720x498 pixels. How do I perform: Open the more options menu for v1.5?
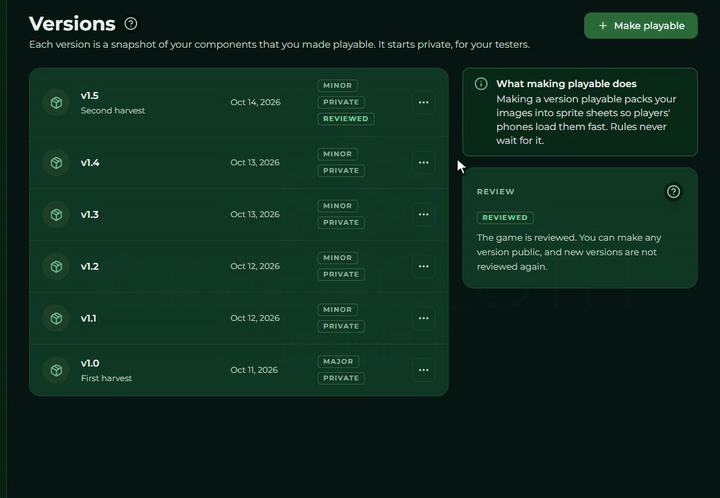[423, 102]
